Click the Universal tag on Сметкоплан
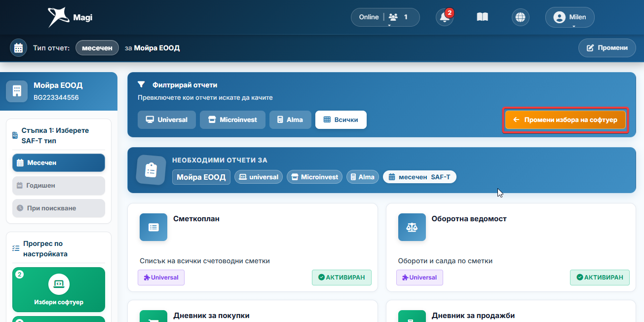Image resolution: width=644 pixels, height=322 pixels. click(161, 278)
